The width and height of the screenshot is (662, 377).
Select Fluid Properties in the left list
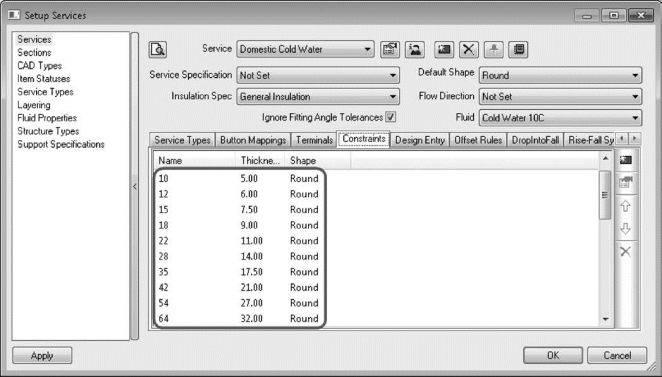pos(47,118)
